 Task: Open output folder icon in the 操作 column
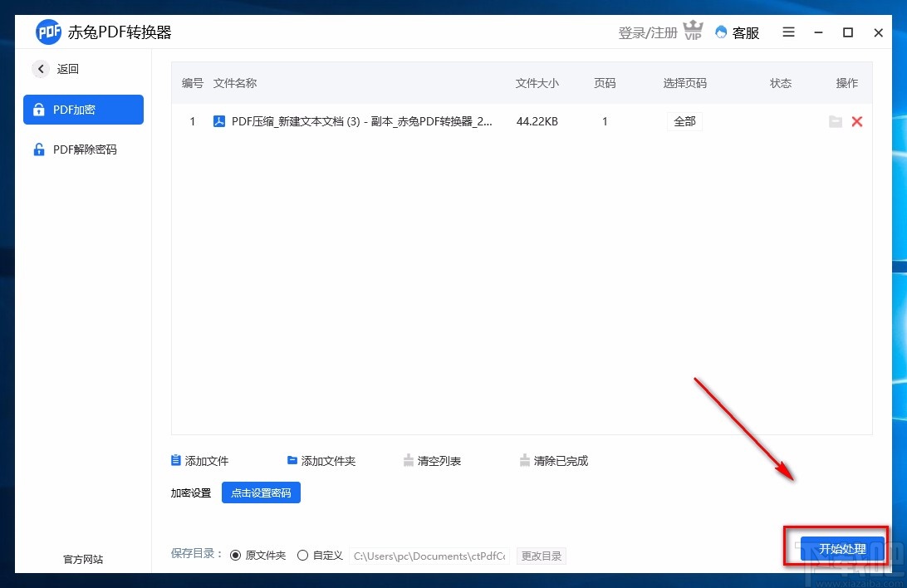click(x=836, y=121)
